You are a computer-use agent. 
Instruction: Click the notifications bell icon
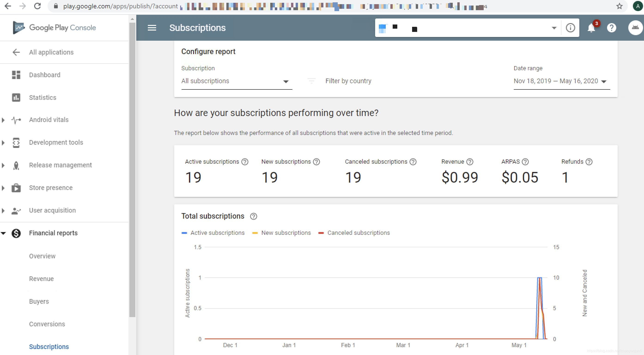point(591,28)
